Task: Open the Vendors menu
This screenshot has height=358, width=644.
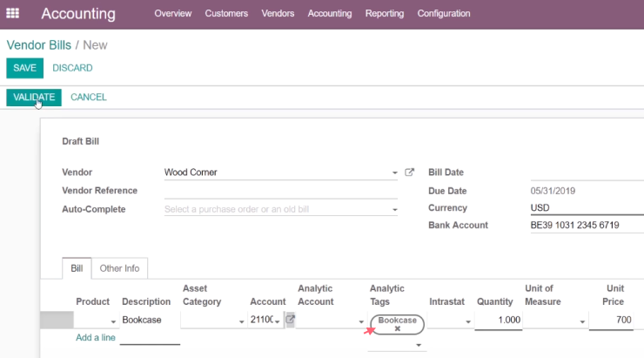Action: point(278,14)
